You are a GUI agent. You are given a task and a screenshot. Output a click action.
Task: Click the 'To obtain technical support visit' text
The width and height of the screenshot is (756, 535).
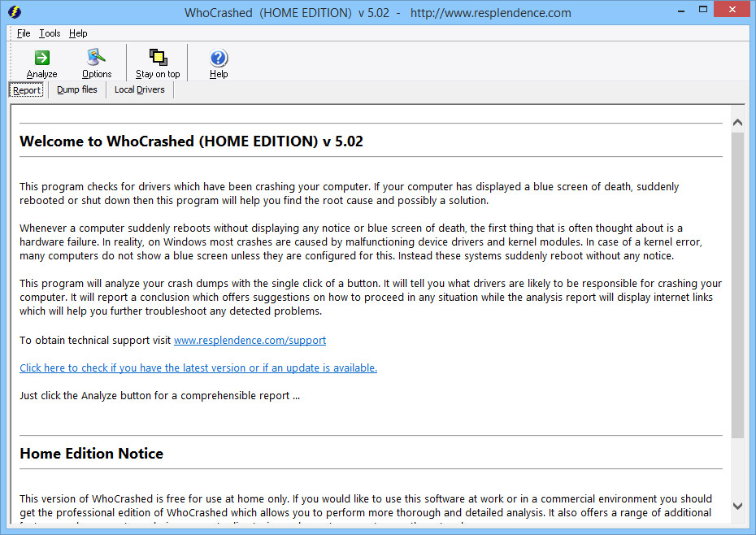95,340
